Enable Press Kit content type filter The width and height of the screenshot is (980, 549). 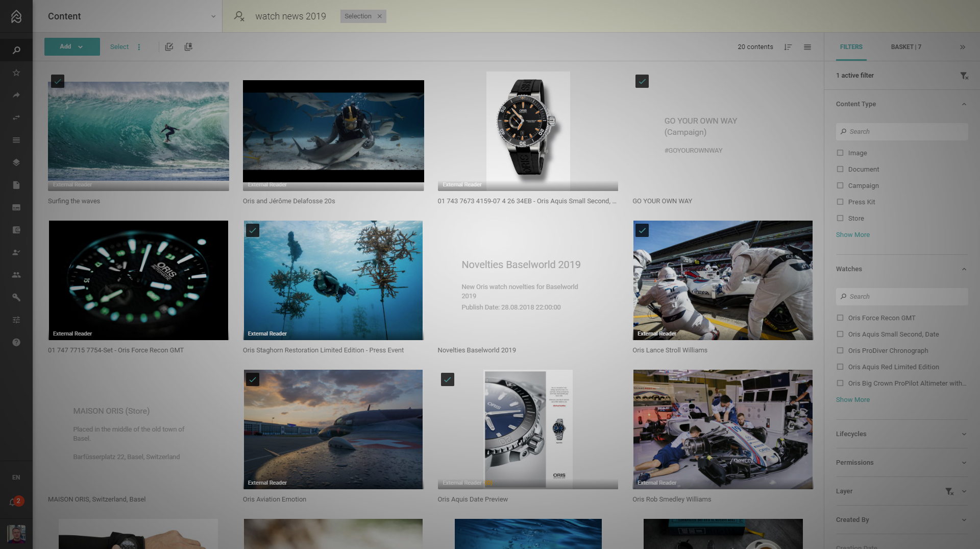(840, 202)
